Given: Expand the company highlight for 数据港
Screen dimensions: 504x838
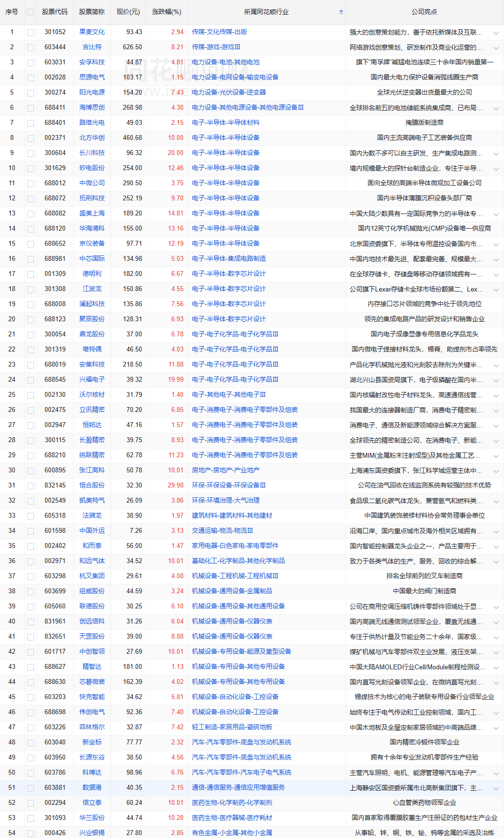Looking at the screenshot, I should pos(496,788).
